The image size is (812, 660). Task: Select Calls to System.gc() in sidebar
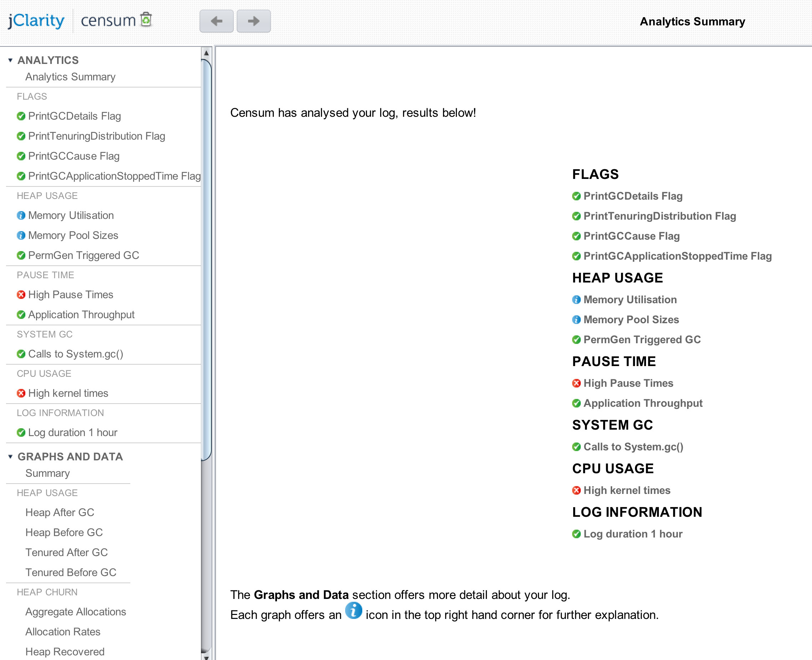(x=76, y=354)
